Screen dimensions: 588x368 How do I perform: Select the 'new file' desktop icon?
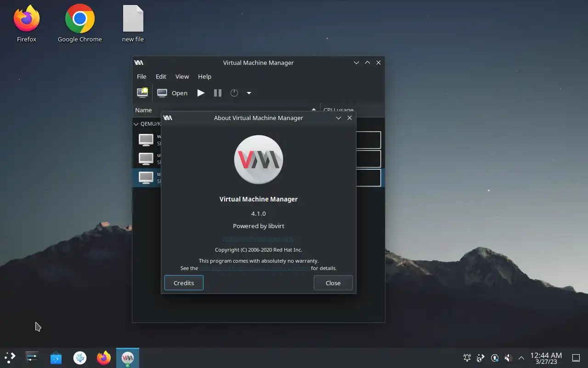[x=133, y=24]
